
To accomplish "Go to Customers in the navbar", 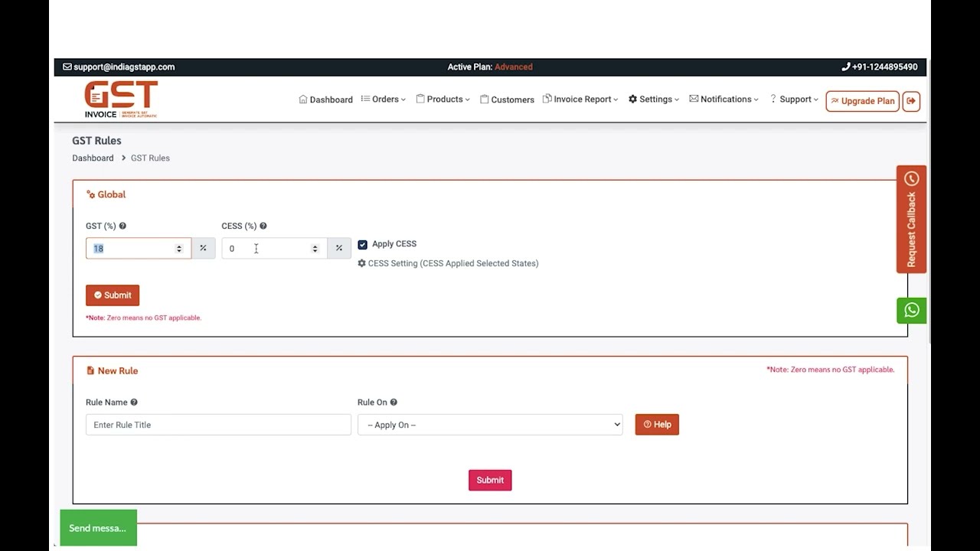I will coord(507,99).
